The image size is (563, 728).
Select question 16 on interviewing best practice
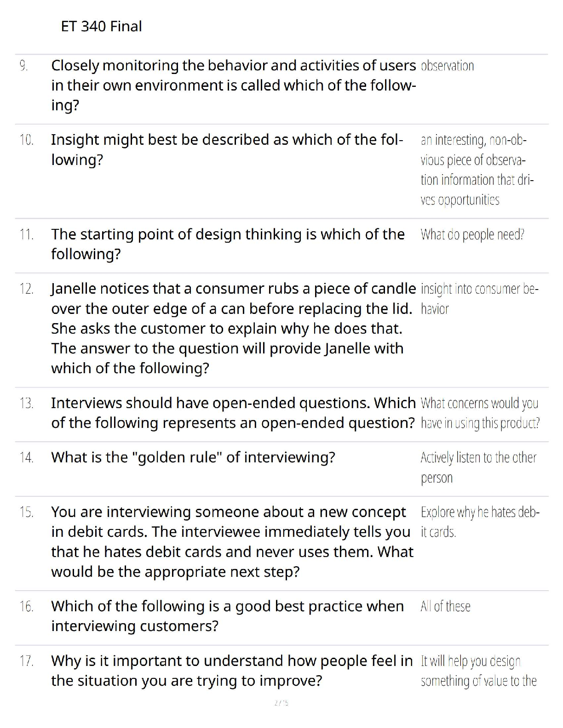coord(228,616)
